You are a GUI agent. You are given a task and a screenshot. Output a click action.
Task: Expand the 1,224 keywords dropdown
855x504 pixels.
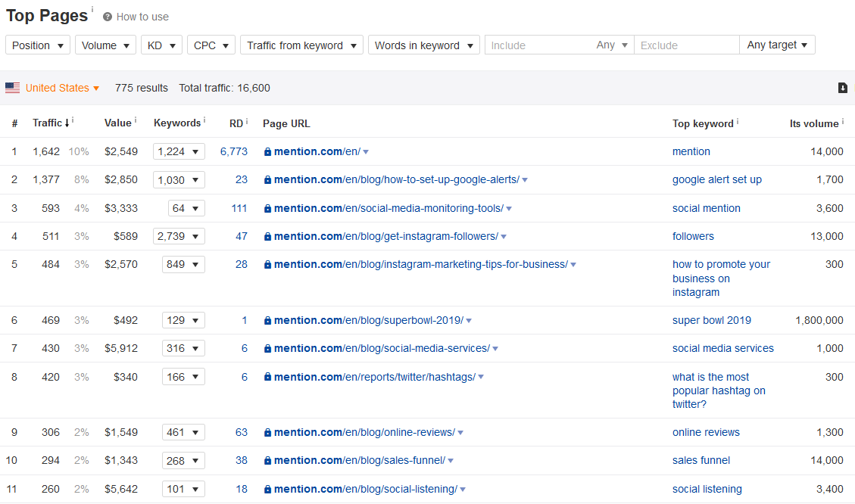pyautogui.click(x=179, y=151)
